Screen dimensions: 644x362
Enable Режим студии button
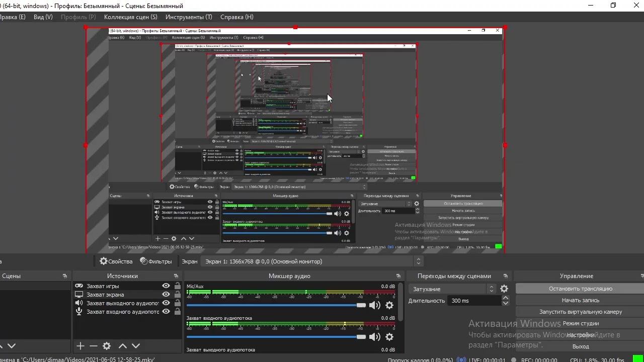tap(580, 323)
